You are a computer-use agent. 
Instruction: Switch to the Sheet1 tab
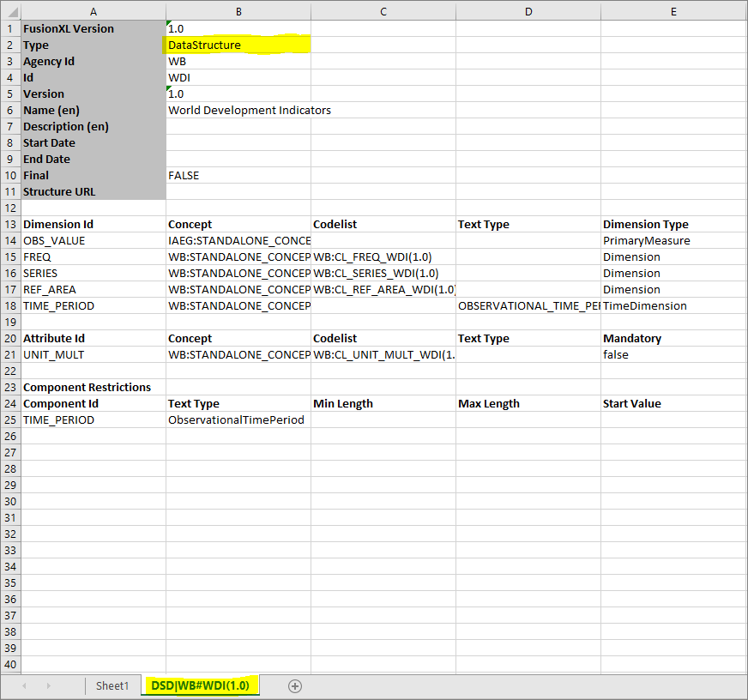click(x=112, y=686)
